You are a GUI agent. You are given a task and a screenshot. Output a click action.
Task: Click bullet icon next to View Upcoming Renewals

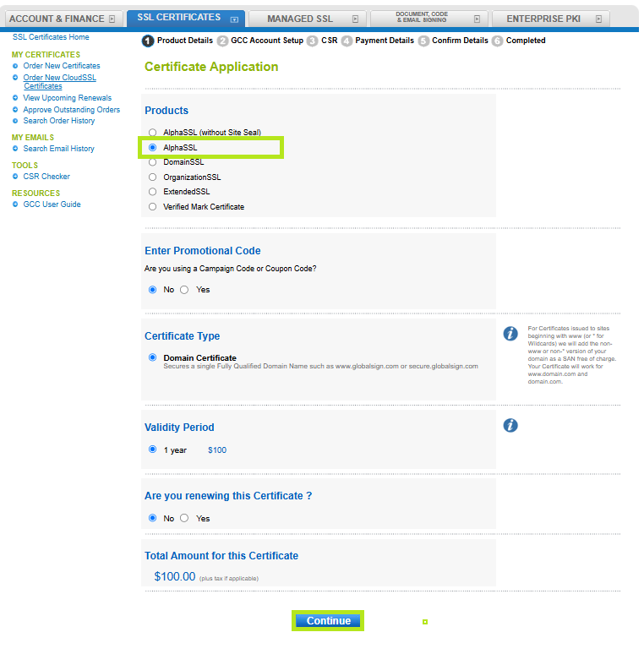pos(15,98)
